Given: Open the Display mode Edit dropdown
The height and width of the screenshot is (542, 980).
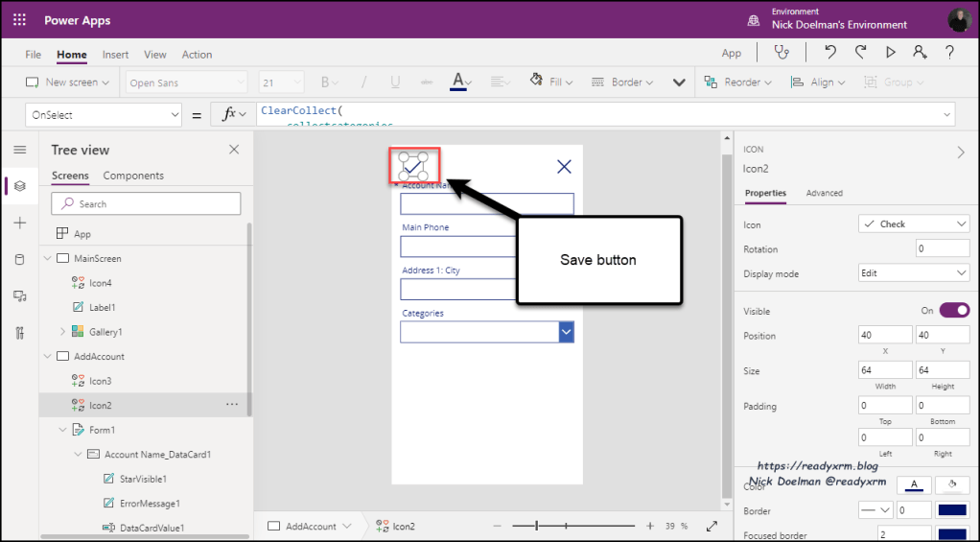Looking at the screenshot, I should (914, 273).
